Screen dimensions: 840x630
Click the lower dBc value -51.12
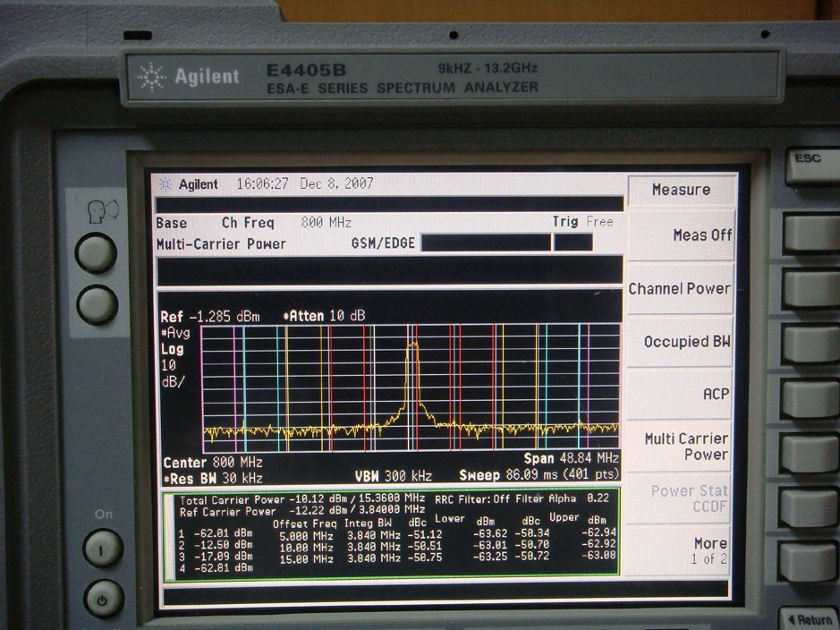point(425,534)
